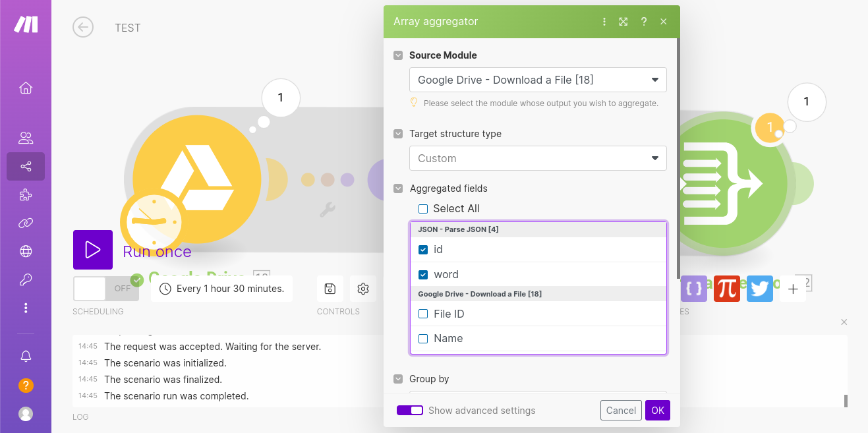The height and width of the screenshot is (433, 868).
Task: Click Cancel in the dialog
Action: click(621, 410)
